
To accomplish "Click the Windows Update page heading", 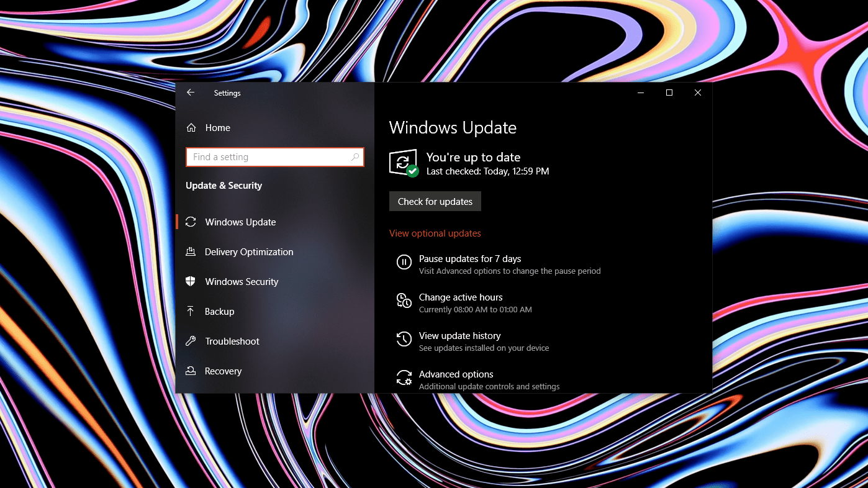I will click(453, 128).
